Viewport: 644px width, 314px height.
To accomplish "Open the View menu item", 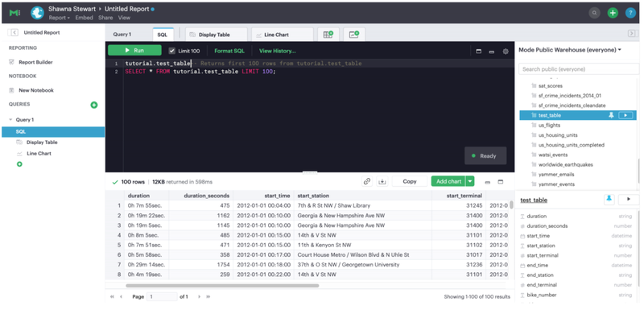I will coord(124,18).
